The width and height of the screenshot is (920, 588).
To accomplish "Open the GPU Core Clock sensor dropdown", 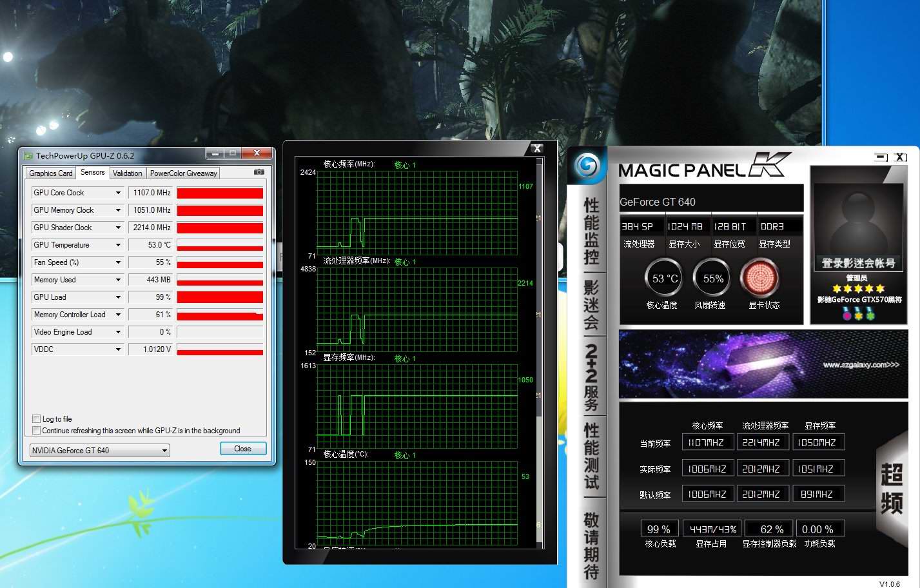I will point(118,193).
